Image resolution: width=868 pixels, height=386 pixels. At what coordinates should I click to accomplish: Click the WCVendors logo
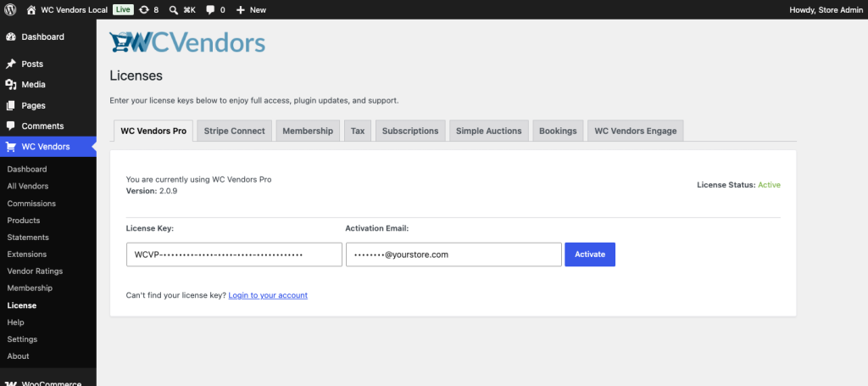pos(187,42)
